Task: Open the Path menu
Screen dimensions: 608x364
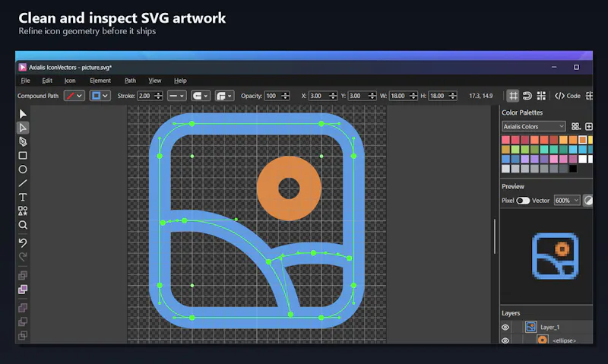Action: [x=130, y=81]
